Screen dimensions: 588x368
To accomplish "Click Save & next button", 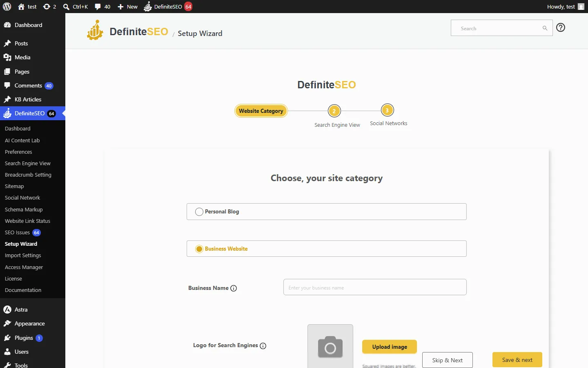I will (x=517, y=360).
